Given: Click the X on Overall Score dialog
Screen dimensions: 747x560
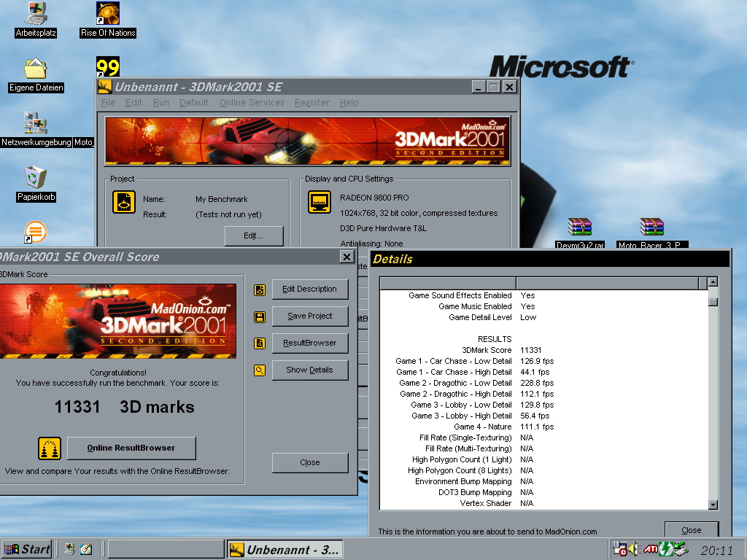Looking at the screenshot, I should coord(347,257).
